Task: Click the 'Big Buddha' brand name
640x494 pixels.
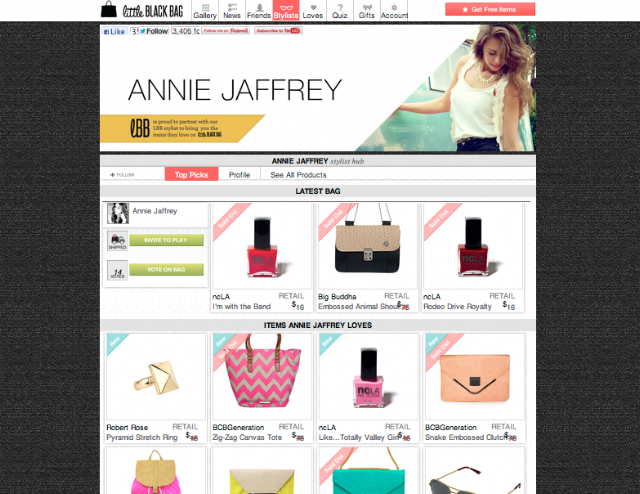Action: (337, 296)
